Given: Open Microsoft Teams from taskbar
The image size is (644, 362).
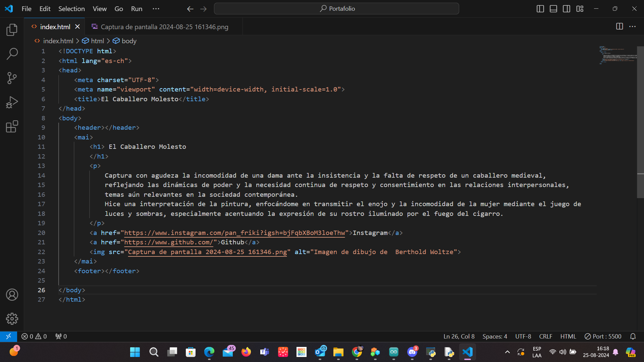Looking at the screenshot, I should coord(265,352).
